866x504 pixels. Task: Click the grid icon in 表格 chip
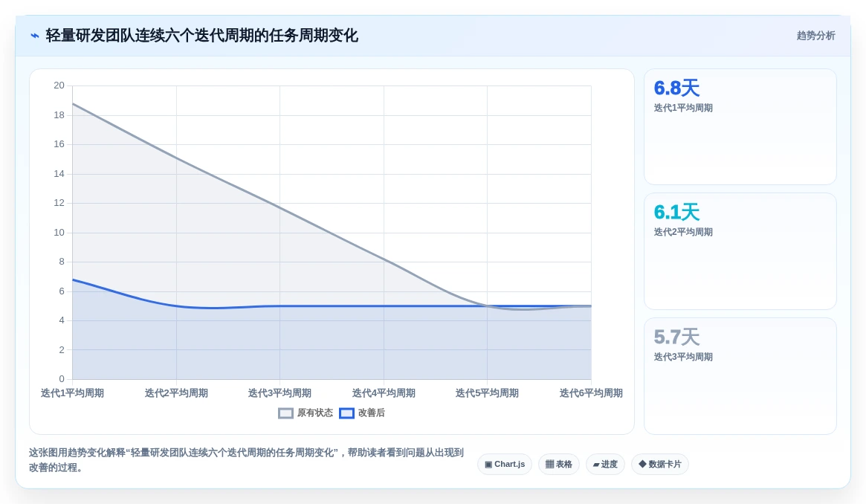pyautogui.click(x=549, y=465)
